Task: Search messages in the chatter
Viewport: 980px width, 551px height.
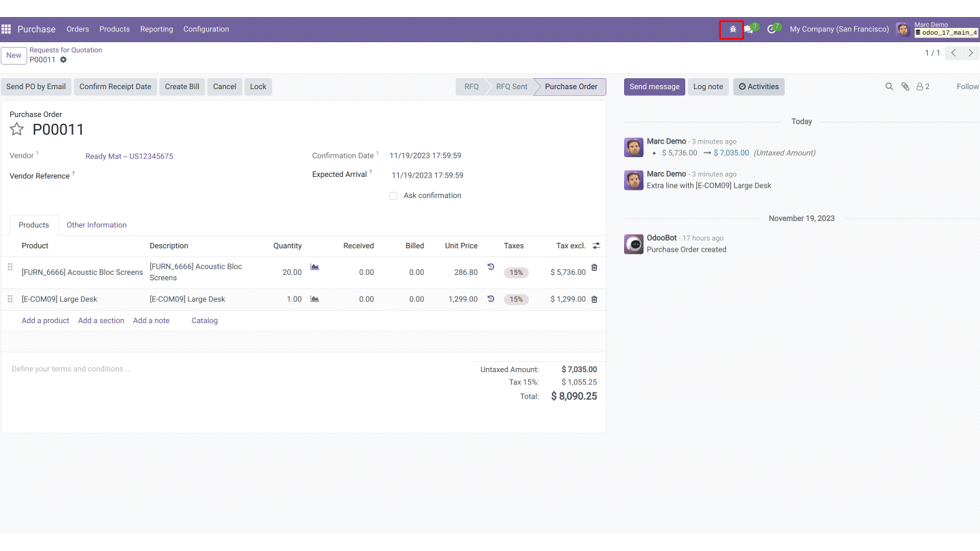Action: click(889, 86)
